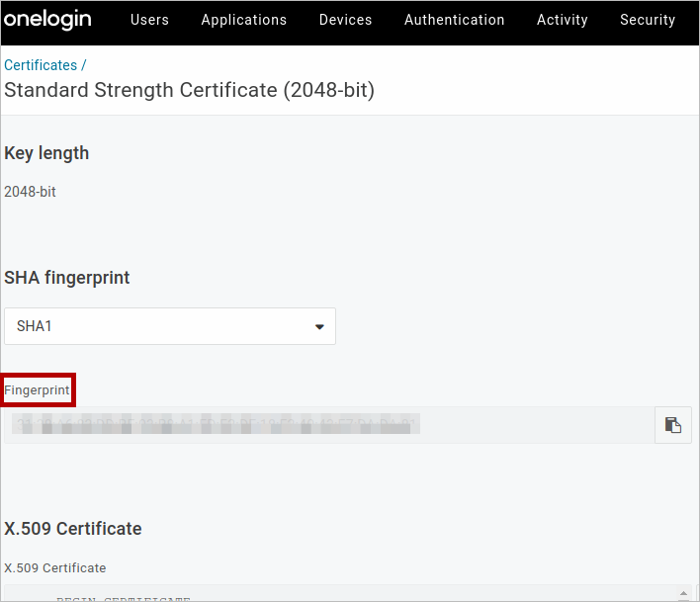Open the Users menu
This screenshot has width=700, height=602.
(149, 20)
